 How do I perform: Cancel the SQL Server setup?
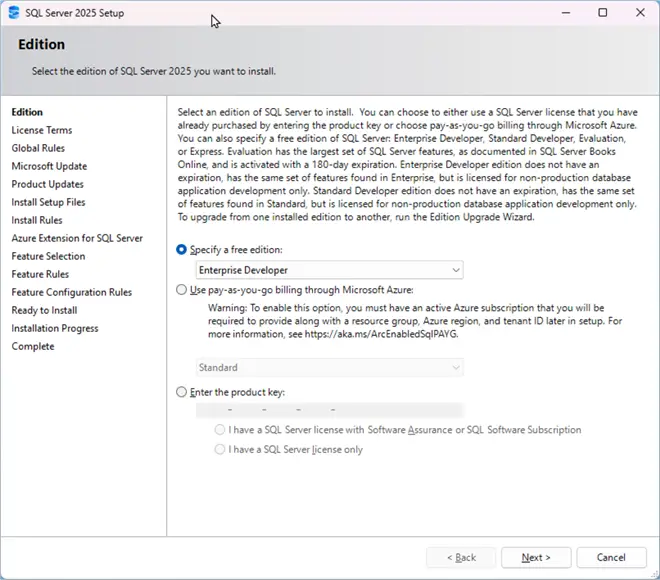point(611,558)
